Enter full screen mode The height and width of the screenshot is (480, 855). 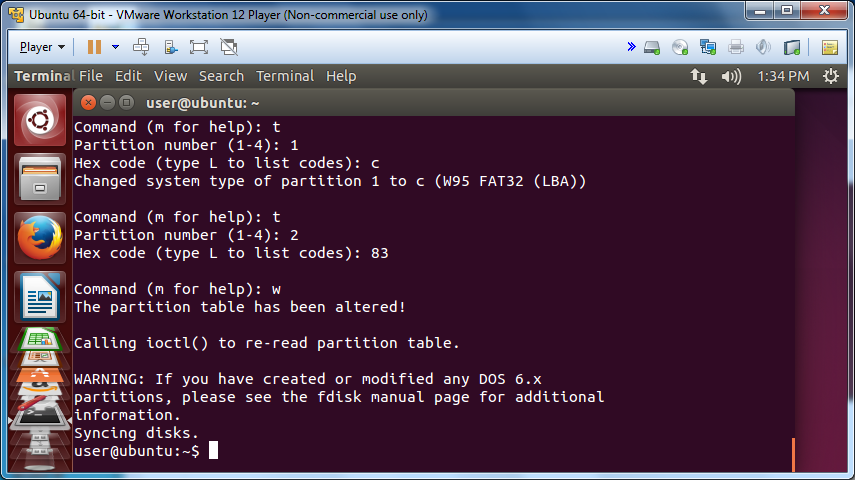point(199,47)
